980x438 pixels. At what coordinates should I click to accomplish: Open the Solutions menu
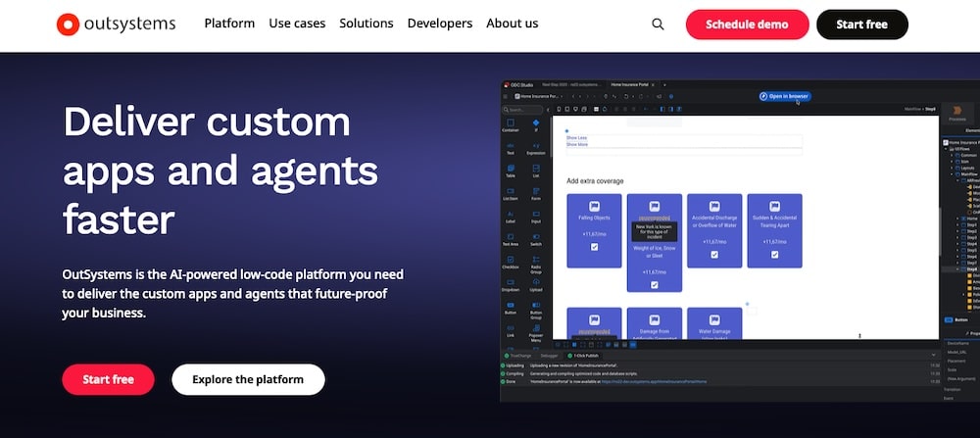tap(367, 24)
